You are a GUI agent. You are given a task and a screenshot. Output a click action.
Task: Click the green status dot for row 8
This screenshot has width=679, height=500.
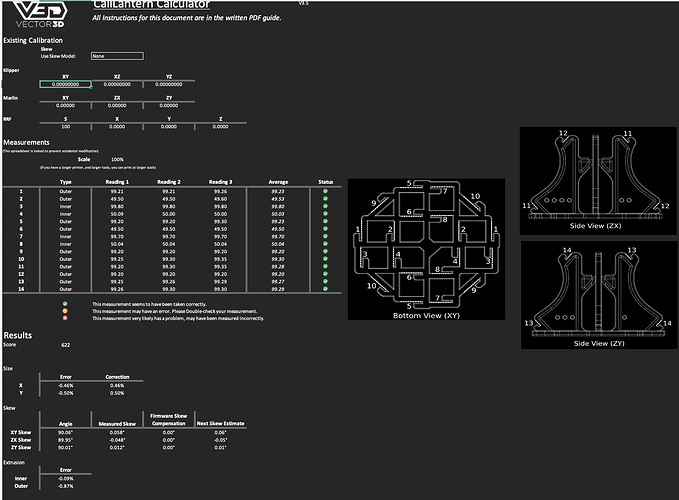click(x=325, y=244)
